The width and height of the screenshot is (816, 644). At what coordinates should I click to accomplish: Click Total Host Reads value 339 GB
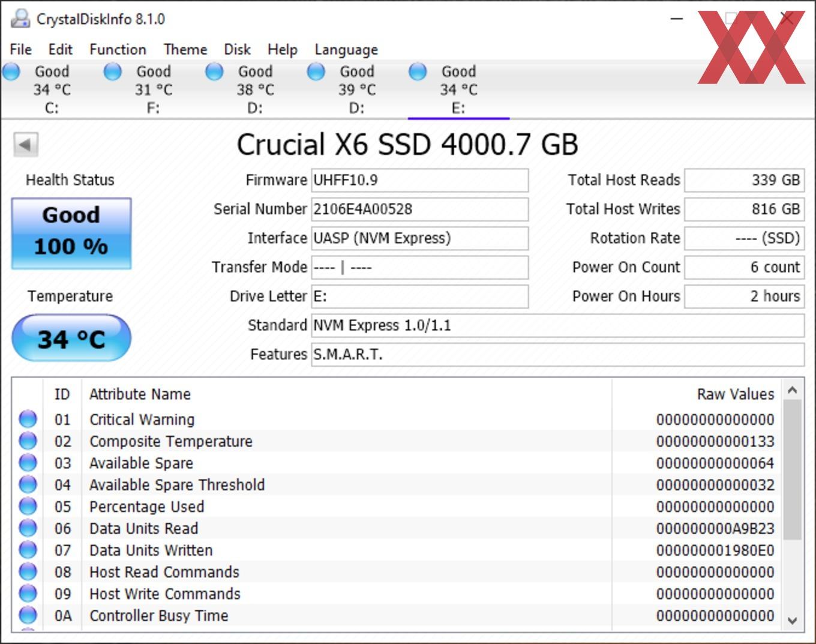tap(744, 180)
